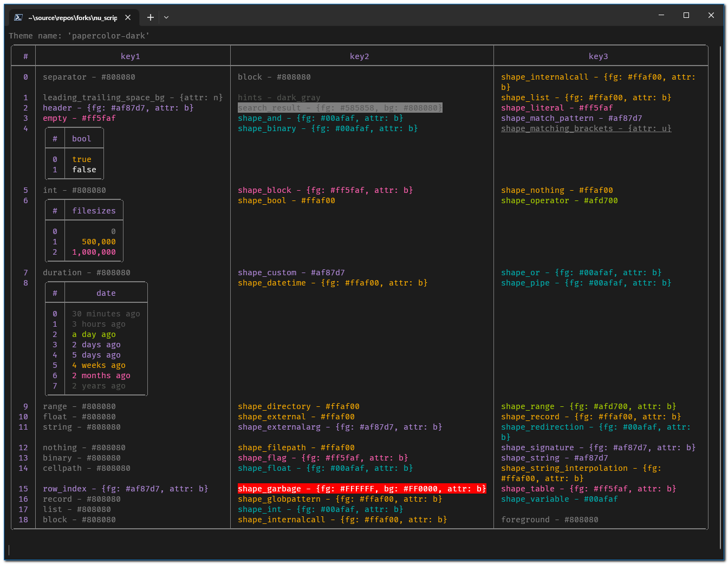728x564 pixels.
Task: Close the nu_scripts terminal tab
Action: [128, 17]
